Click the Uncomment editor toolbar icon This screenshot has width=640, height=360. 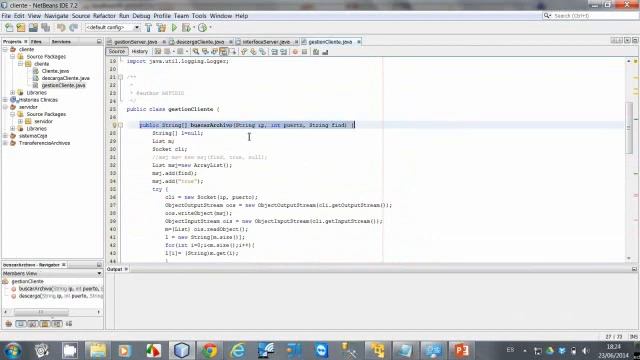pyautogui.click(x=325, y=52)
